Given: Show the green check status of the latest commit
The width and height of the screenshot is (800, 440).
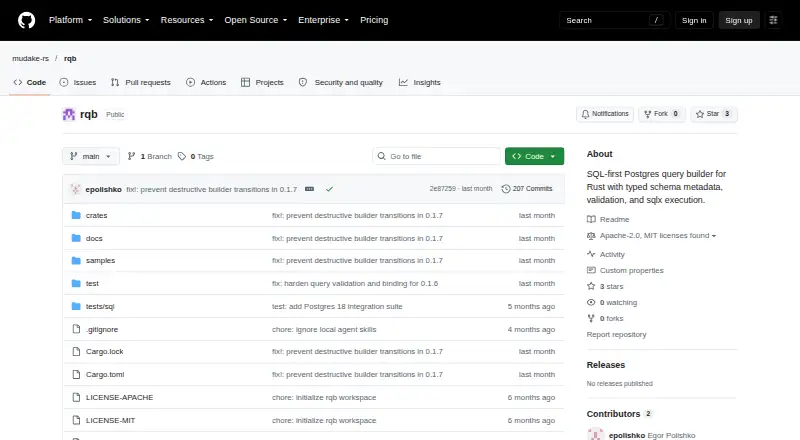Looking at the screenshot, I should coord(330,189).
